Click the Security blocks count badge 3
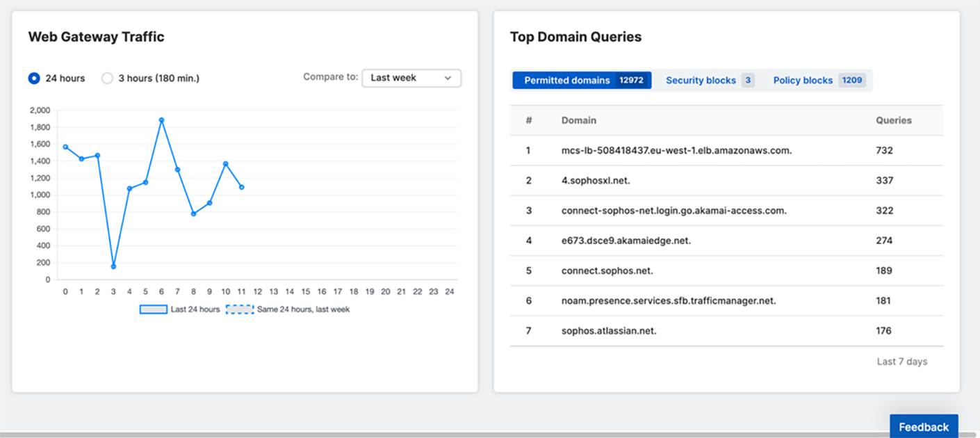The height and width of the screenshot is (438, 980). 749,80
